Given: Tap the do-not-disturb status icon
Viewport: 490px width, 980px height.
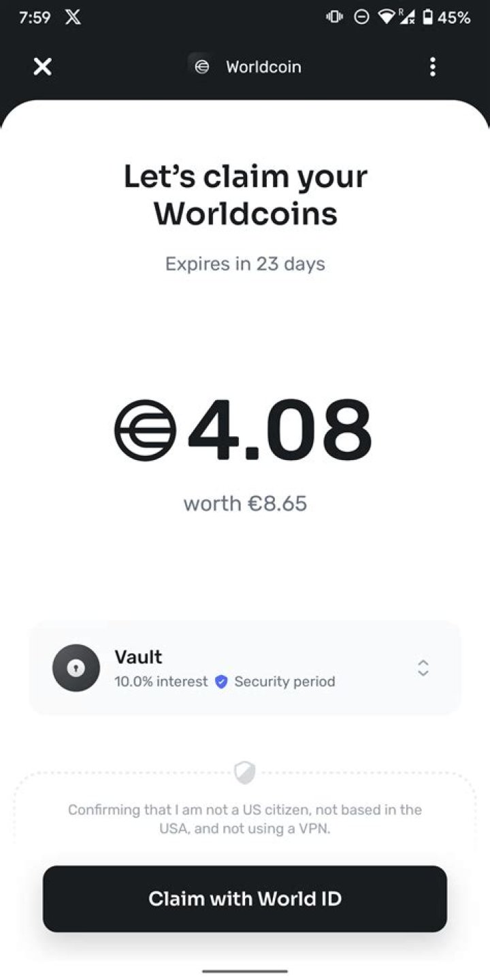Looking at the screenshot, I should pyautogui.click(x=362, y=18).
